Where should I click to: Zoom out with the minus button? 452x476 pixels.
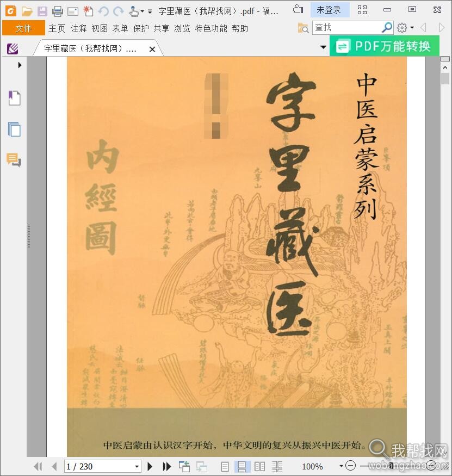(351, 465)
